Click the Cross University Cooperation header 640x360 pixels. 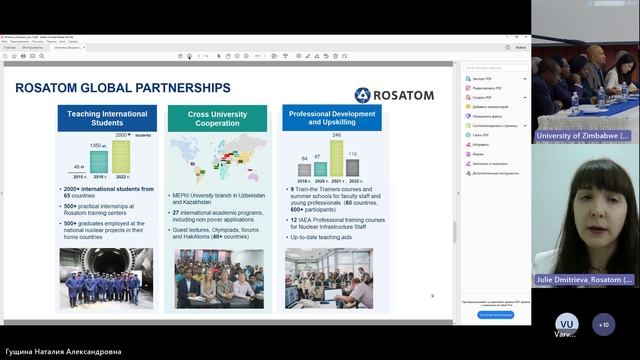pyautogui.click(x=217, y=118)
